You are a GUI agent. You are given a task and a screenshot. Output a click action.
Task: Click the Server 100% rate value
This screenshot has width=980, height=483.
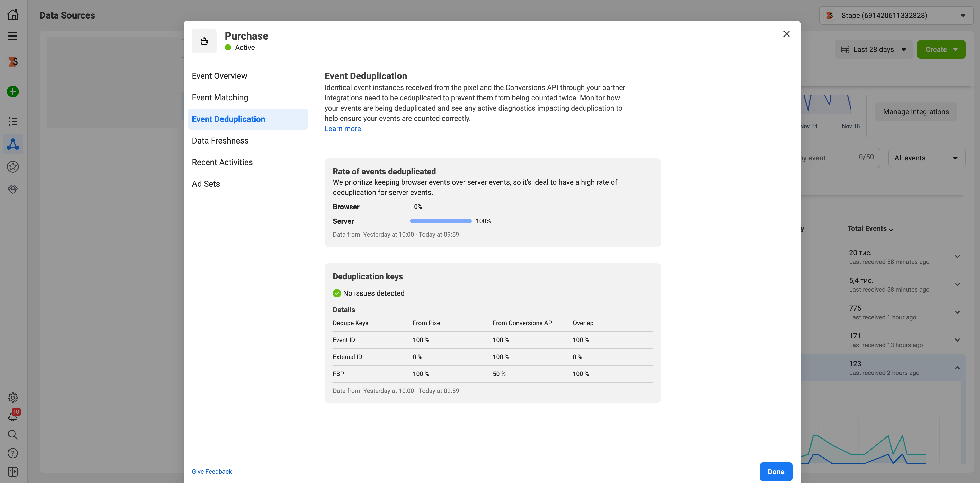(x=483, y=221)
